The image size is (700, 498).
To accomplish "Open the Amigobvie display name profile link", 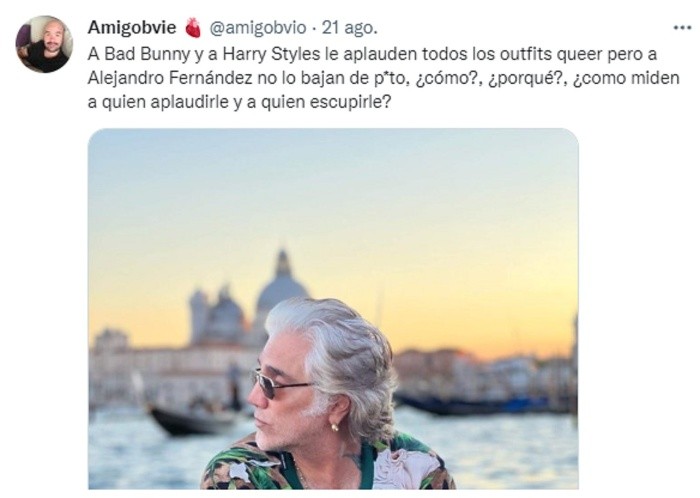I will (x=132, y=28).
